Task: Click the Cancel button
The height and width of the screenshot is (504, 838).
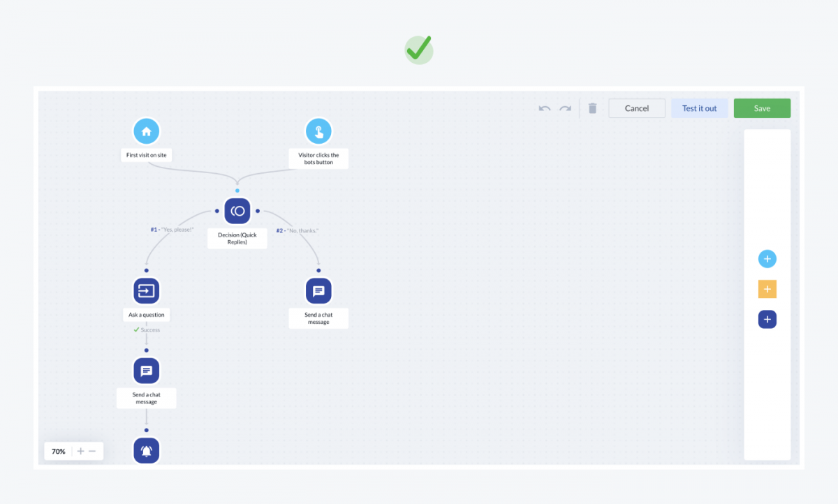Action: [637, 108]
